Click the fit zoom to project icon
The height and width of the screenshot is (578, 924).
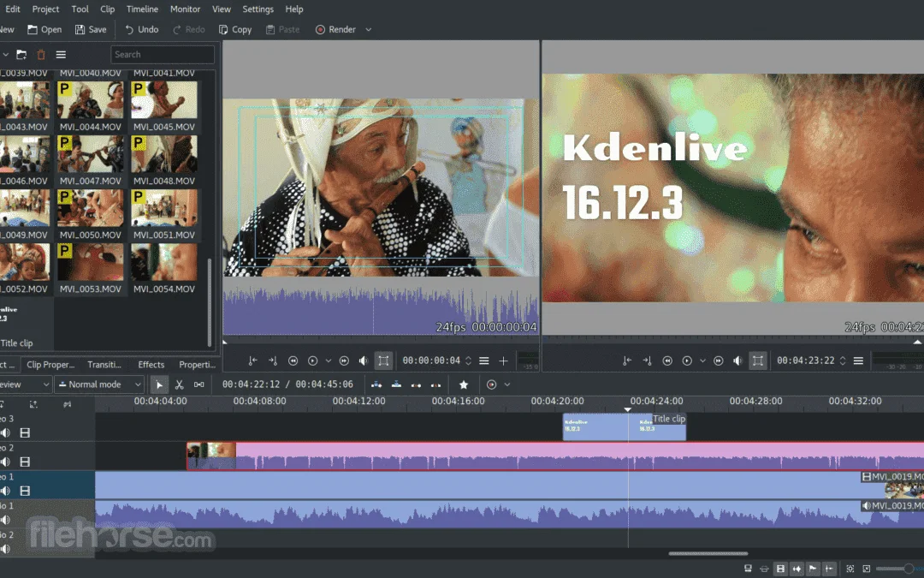point(850,569)
